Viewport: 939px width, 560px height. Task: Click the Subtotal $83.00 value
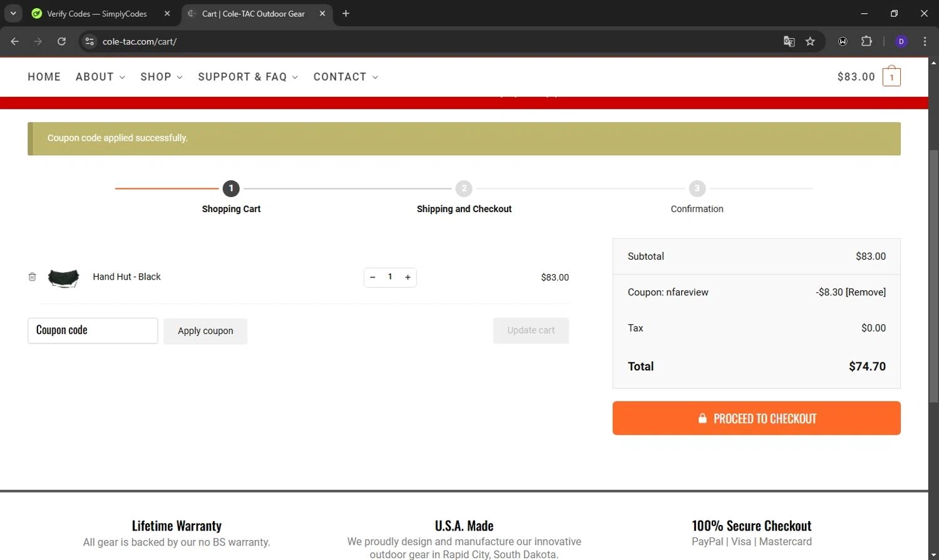point(871,256)
